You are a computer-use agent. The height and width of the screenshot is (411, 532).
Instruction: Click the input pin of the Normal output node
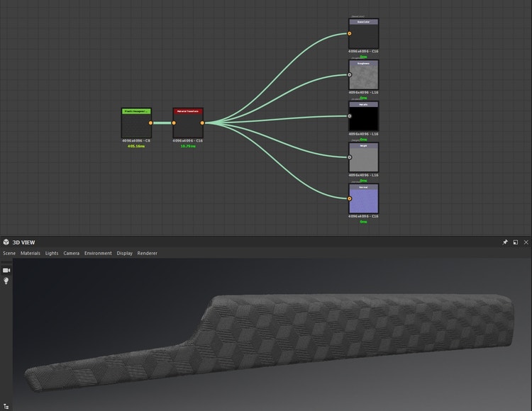click(350, 198)
